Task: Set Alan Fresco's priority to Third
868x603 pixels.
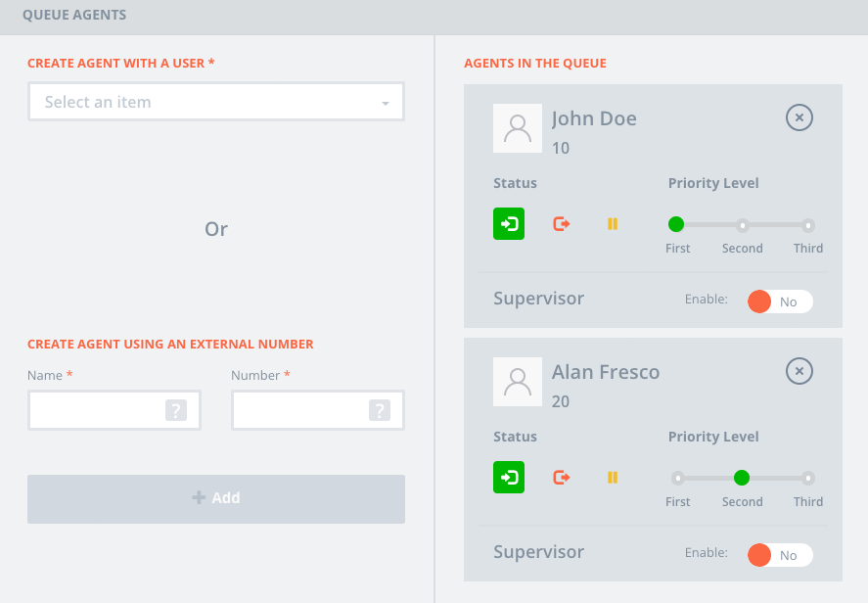Action: click(808, 478)
